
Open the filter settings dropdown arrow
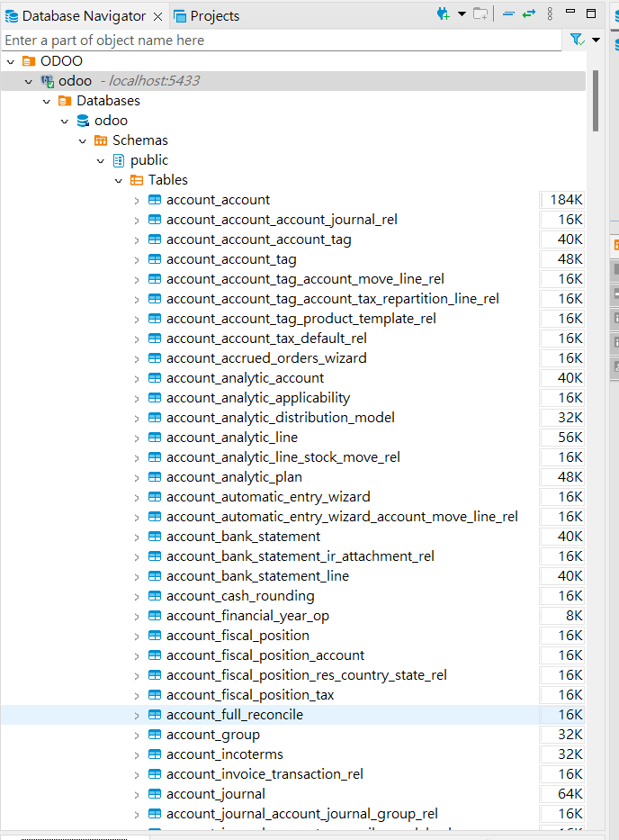coord(596,40)
